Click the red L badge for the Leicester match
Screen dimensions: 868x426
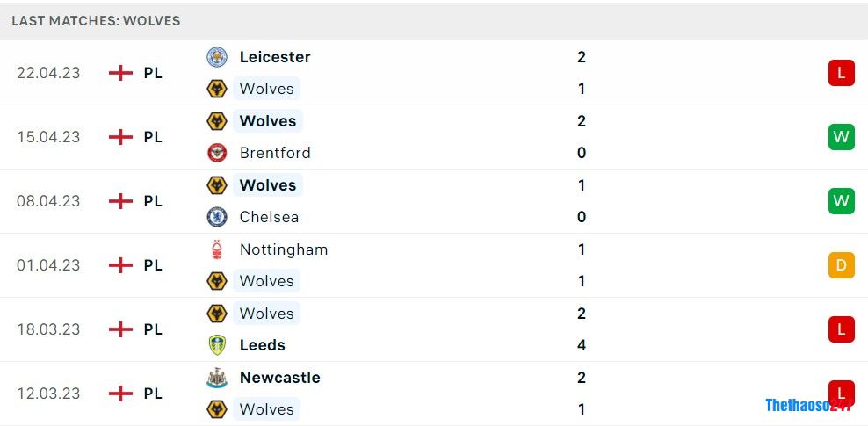pos(841,73)
